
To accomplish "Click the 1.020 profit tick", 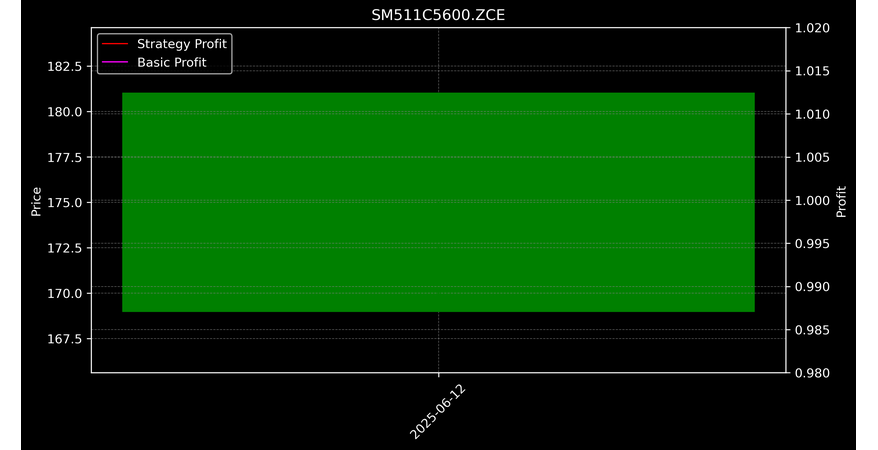I will click(x=812, y=28).
